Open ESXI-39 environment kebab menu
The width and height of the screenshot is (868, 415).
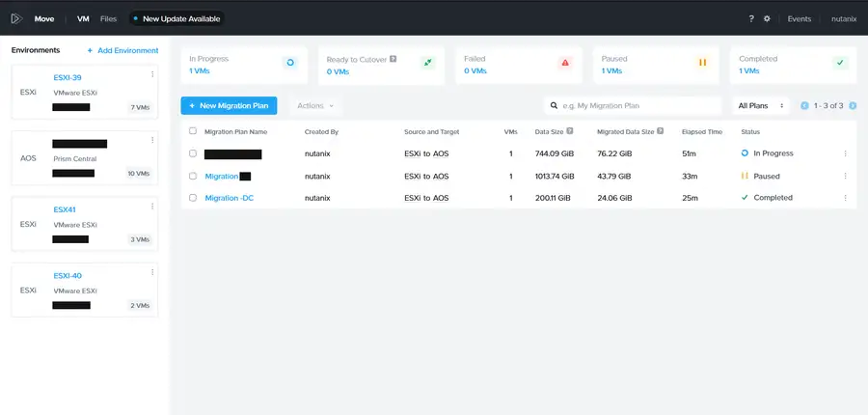[152, 74]
